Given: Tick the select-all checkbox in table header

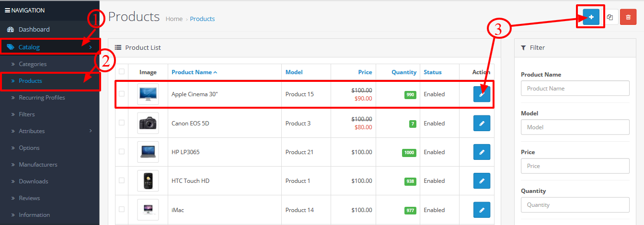Looking at the screenshot, I should (x=122, y=71).
